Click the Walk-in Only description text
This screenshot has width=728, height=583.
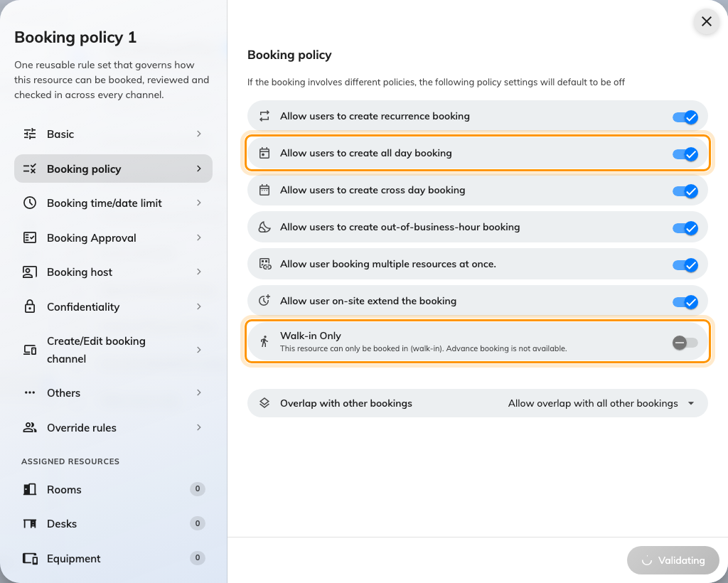(424, 348)
